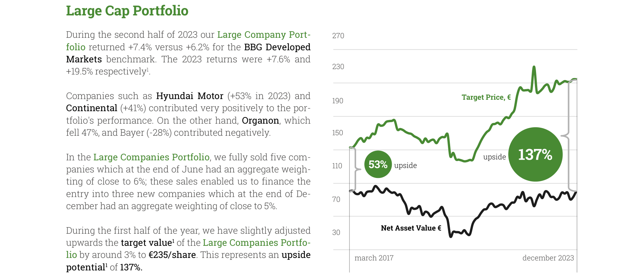The width and height of the screenshot is (644, 277).
Task: Click the green 137% upside circle
Action: coord(535,154)
